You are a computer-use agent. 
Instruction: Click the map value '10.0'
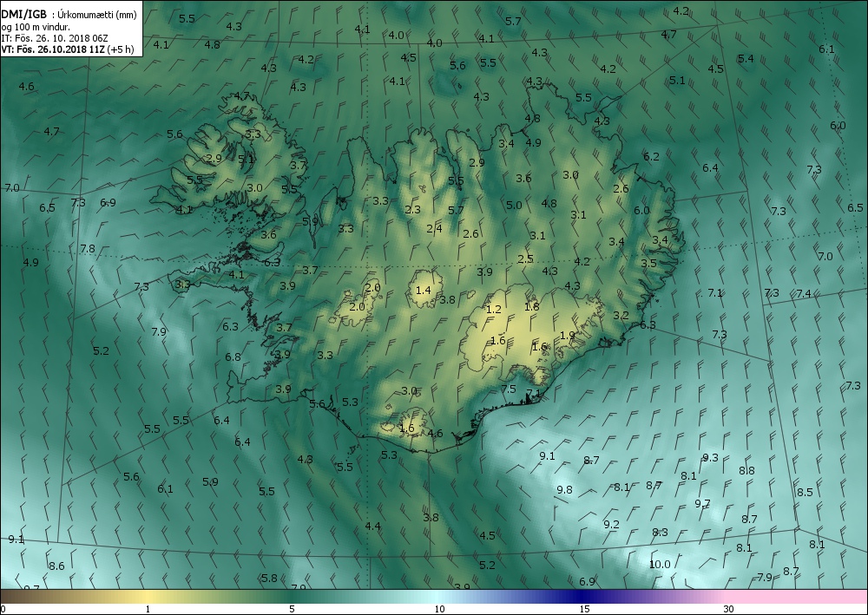coord(660,564)
